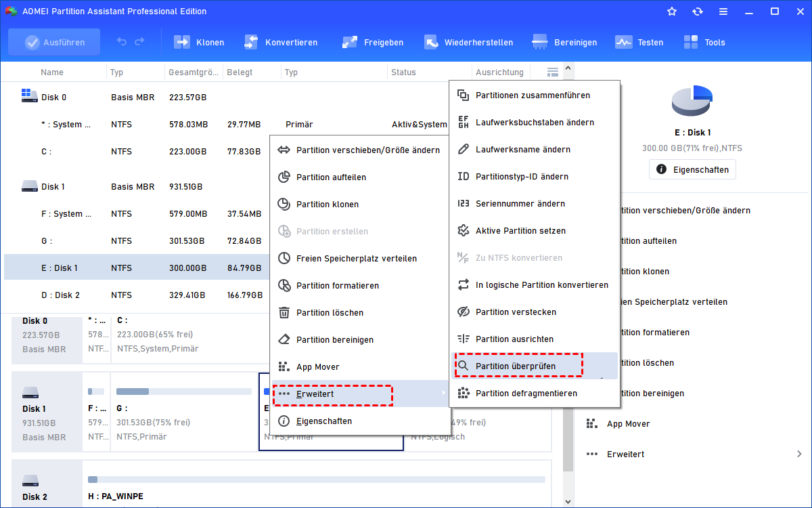Open the Wiederherstellen toolbar item
The width and height of the screenshot is (812, 508).
coord(468,42)
